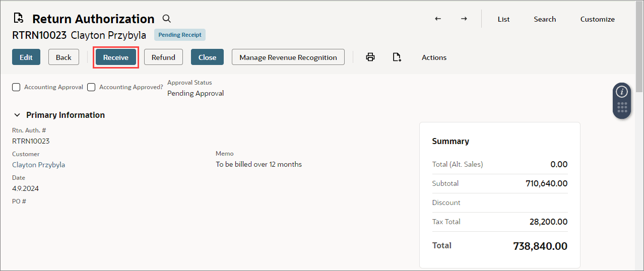Select the date value 4.9.2024
Screen dimensions: 644x271
(x=25, y=188)
